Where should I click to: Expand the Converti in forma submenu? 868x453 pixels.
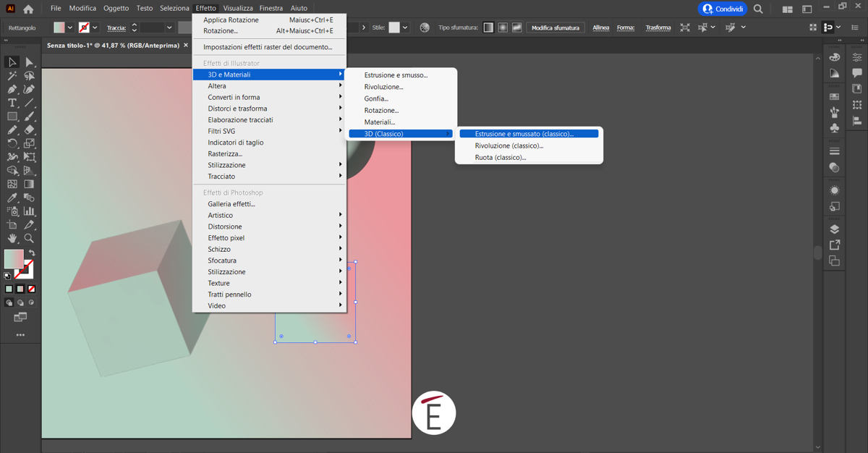tap(270, 97)
